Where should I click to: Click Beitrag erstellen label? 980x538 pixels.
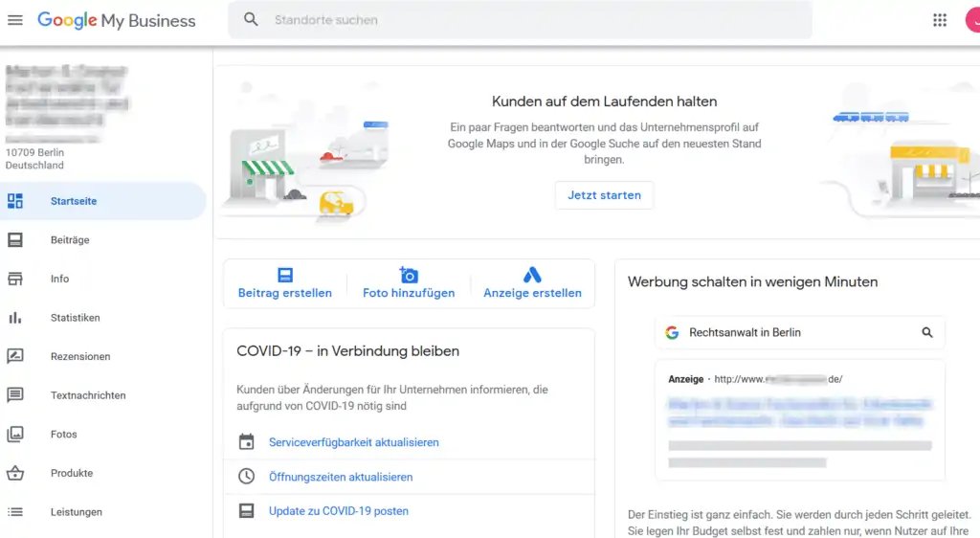click(x=285, y=293)
